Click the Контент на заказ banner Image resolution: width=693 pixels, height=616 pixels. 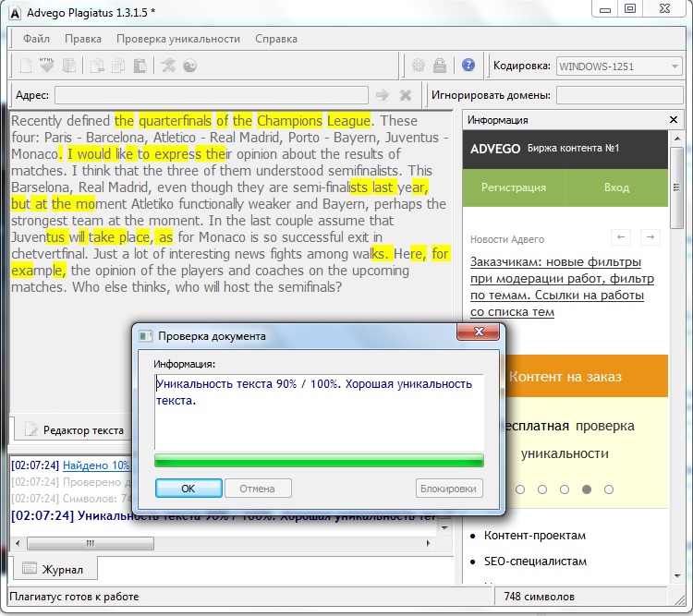(586, 376)
